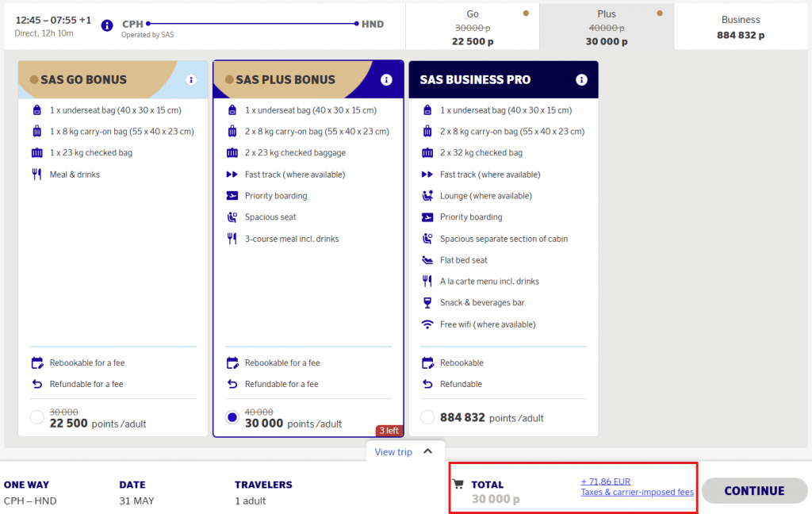Select the 884 832 points Business radio button
The width and height of the screenshot is (812, 514).
point(427,417)
